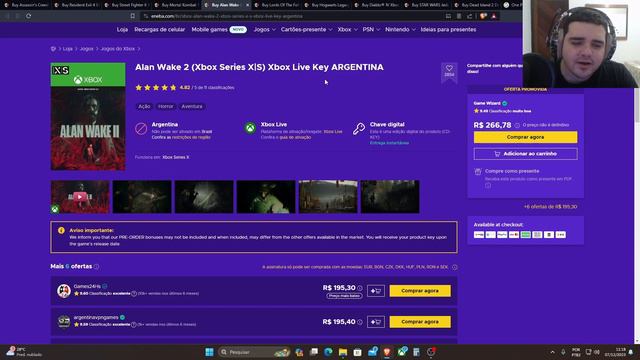This screenshot has height=360, width=640.
Task: Add Alan Wake 2 to wishlist heart
Action: pyautogui.click(x=449, y=69)
